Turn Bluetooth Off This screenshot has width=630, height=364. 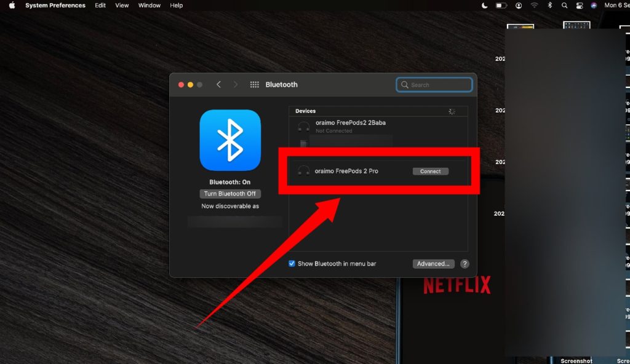click(x=230, y=194)
